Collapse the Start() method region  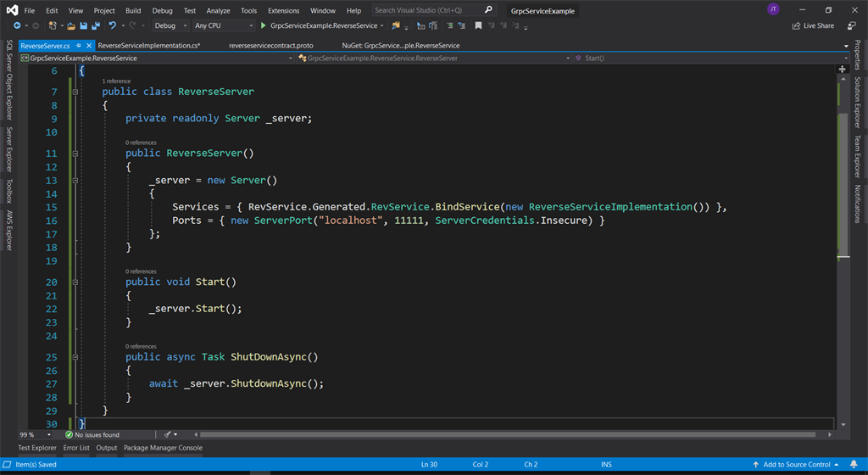[x=75, y=282]
